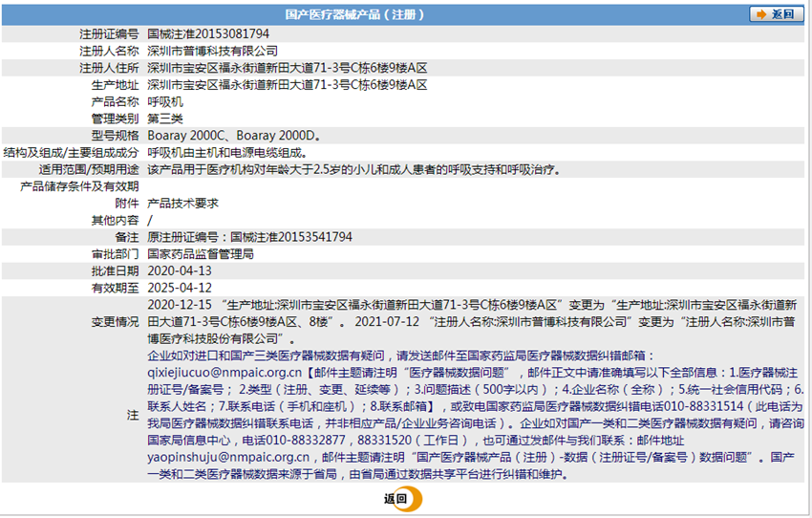Click the text 呼吸机由主机和电源电缆组成

click(x=227, y=153)
